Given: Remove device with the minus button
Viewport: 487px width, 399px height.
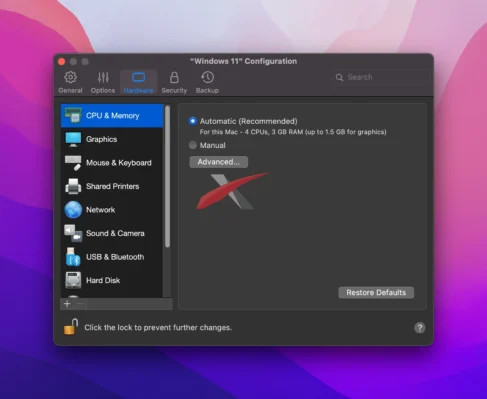Looking at the screenshot, I should pos(80,304).
